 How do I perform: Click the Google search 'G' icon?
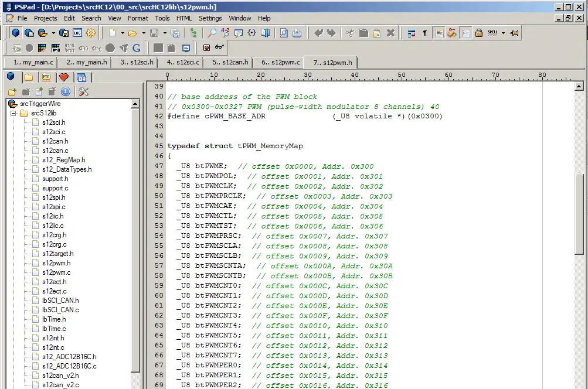point(137,48)
